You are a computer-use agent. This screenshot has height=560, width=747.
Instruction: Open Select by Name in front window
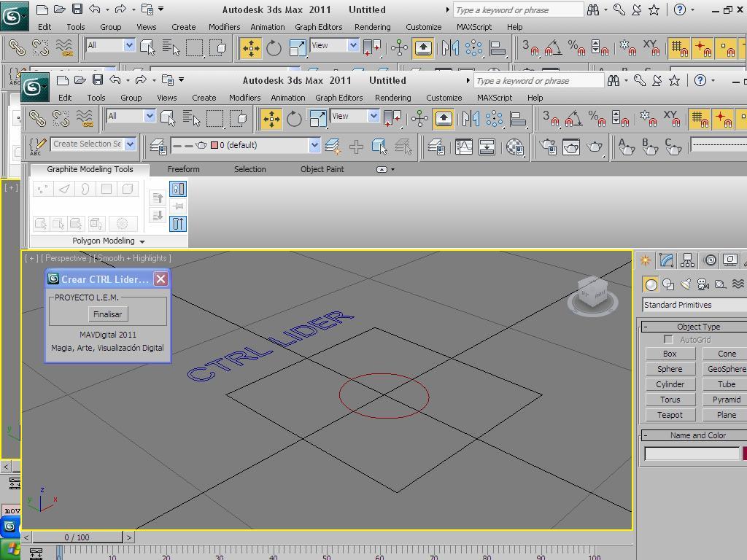coord(192,118)
